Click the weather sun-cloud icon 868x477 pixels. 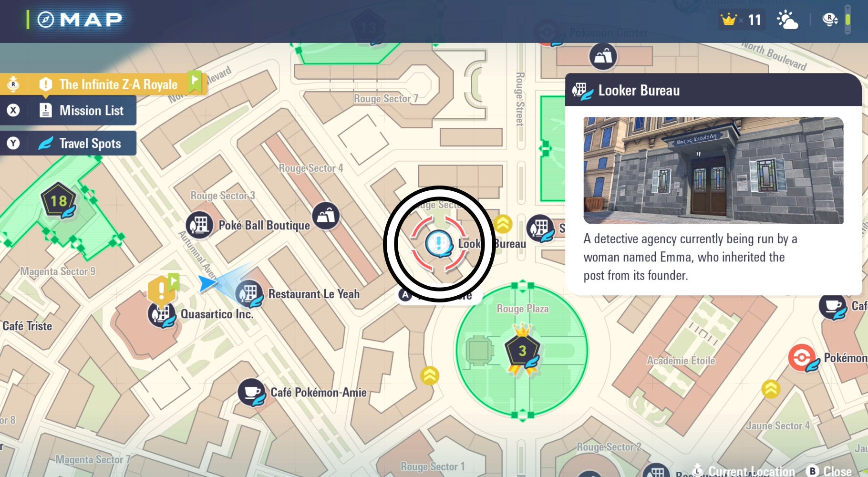(787, 20)
